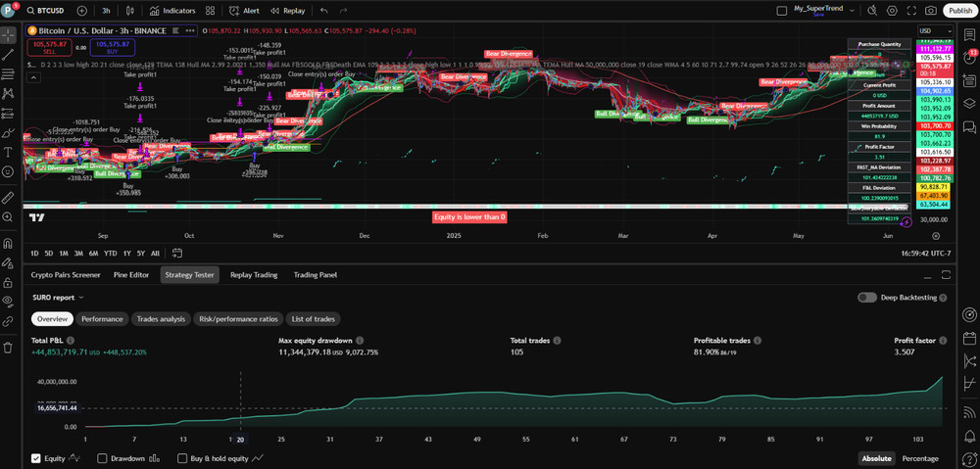Viewport: 980px width, 469px height.
Task: Switch to Crypto Pairs Screener tab
Action: click(66, 275)
